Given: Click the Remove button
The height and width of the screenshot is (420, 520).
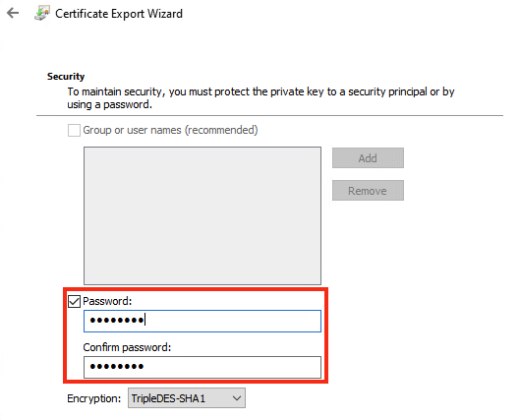Looking at the screenshot, I should pyautogui.click(x=368, y=191).
